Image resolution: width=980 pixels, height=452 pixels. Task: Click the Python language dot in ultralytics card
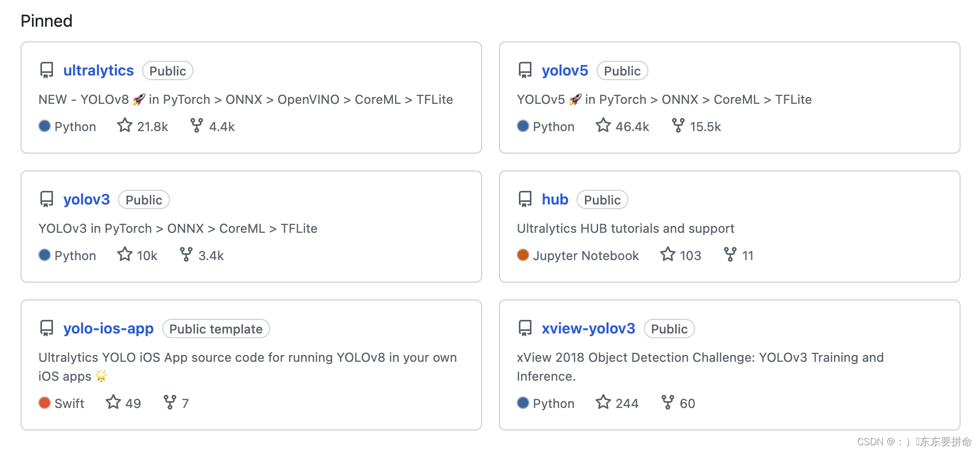pyautogui.click(x=45, y=126)
